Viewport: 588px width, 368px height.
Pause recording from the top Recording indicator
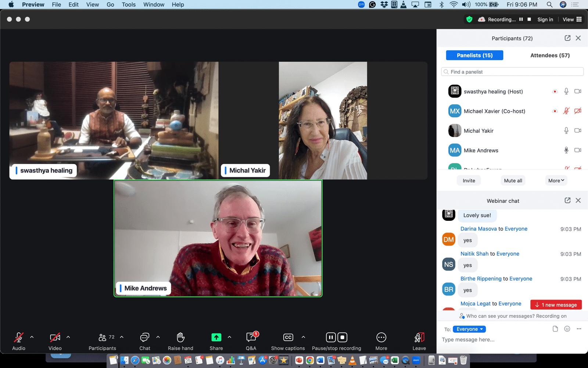pos(521,19)
